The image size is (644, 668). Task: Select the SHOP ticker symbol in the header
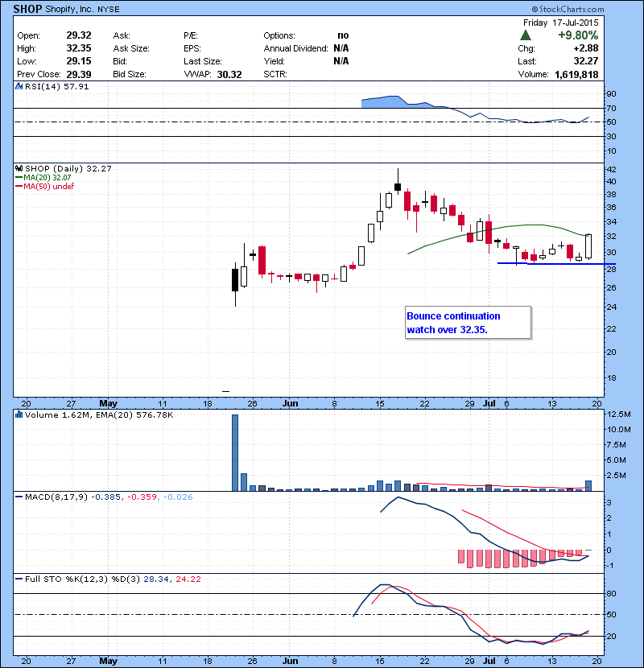27,9
